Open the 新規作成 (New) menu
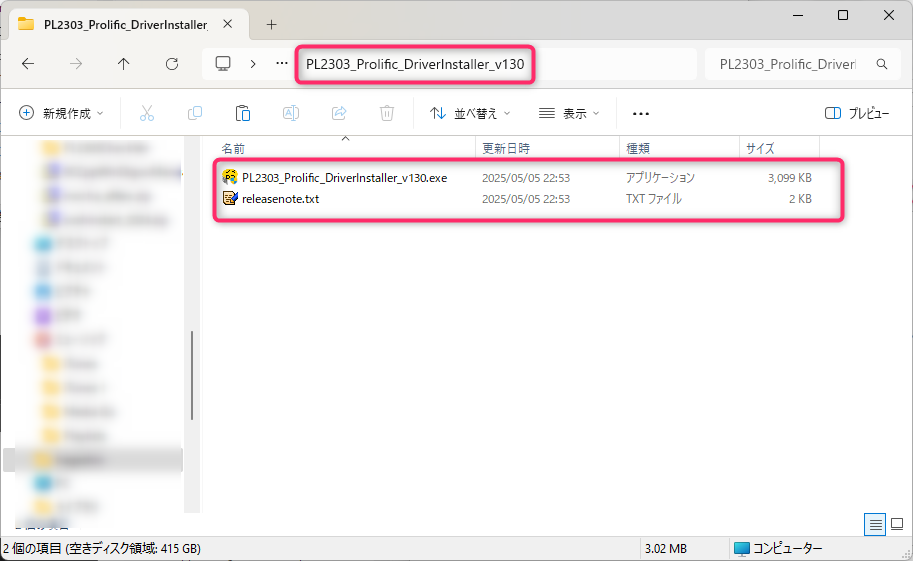The image size is (913, 561). click(x=61, y=113)
